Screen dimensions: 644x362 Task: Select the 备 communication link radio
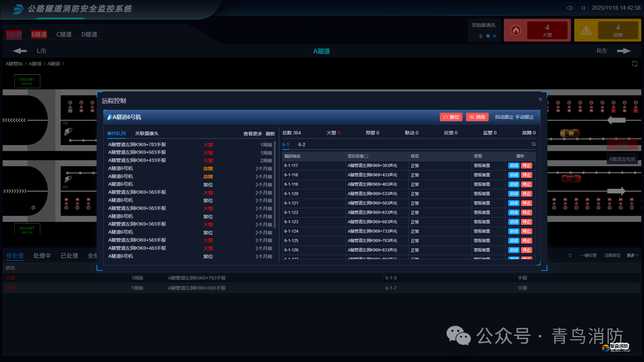488,36
